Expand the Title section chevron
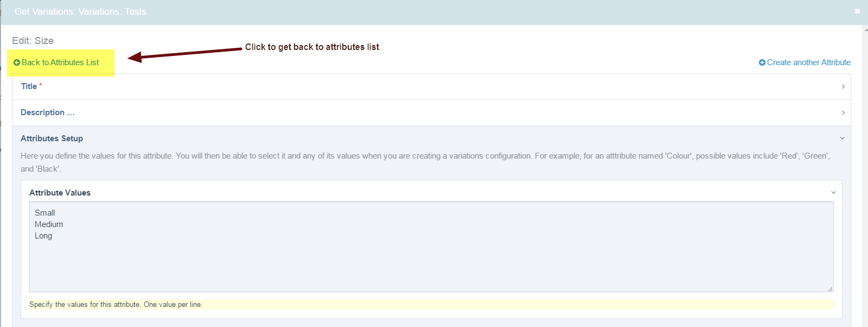Image resolution: width=868 pixels, height=327 pixels. point(843,87)
